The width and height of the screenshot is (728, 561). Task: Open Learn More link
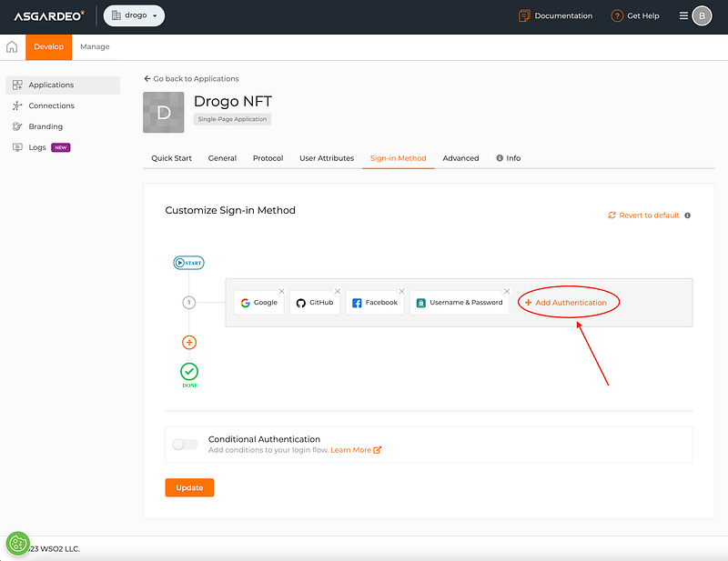tap(356, 450)
